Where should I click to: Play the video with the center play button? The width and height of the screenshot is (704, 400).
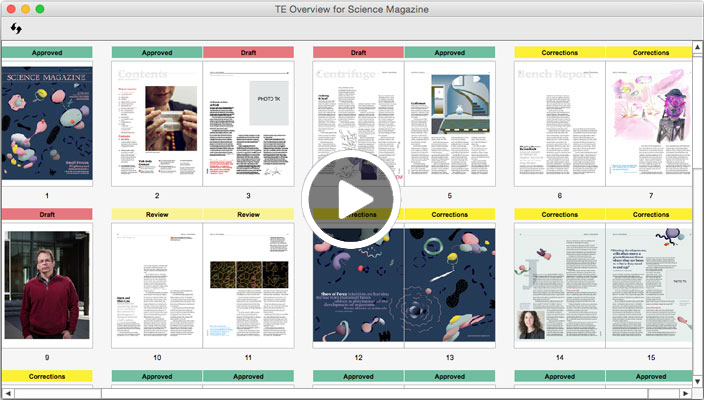pyautogui.click(x=351, y=199)
